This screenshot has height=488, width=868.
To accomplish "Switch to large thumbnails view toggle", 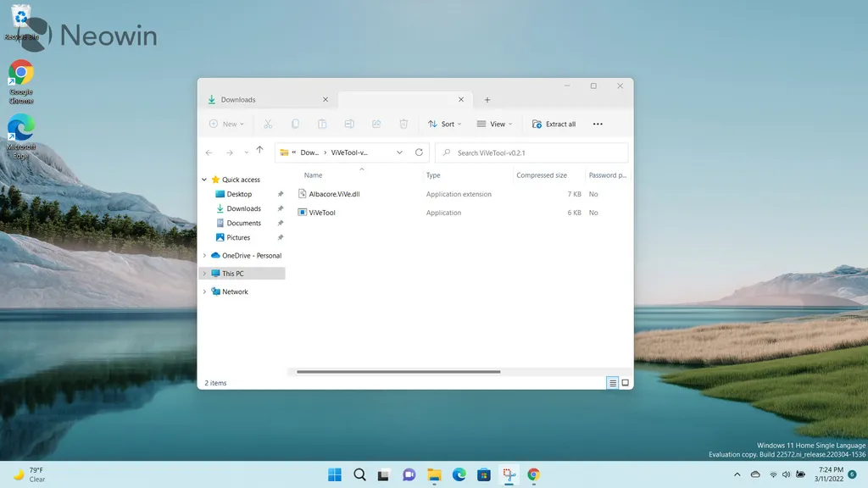I will pyautogui.click(x=625, y=383).
